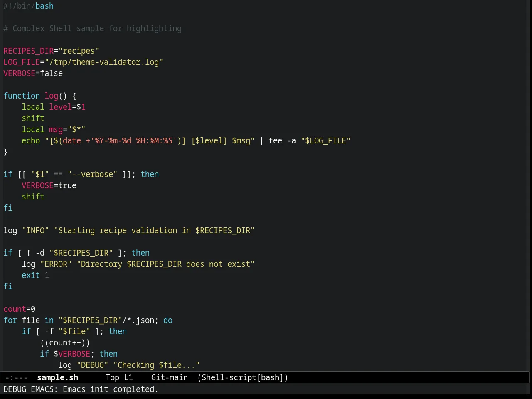Click Git-main version control indicator
The height and width of the screenshot is (399, 532).
(170, 377)
